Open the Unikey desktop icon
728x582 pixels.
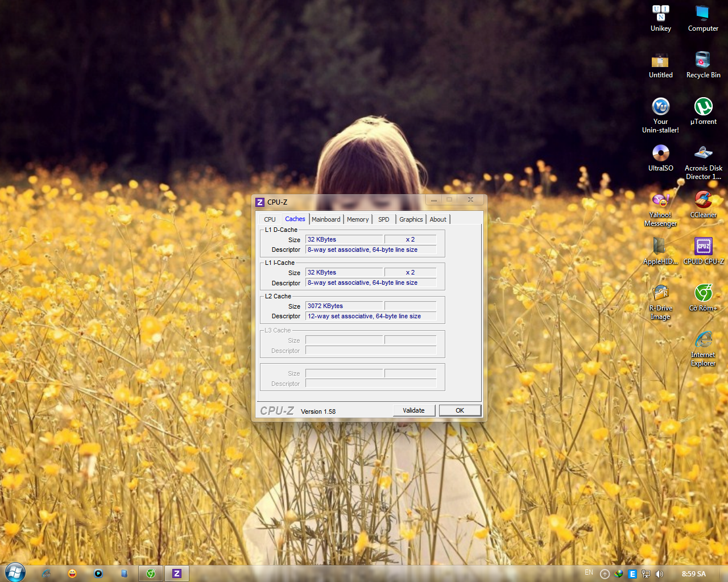click(660, 19)
